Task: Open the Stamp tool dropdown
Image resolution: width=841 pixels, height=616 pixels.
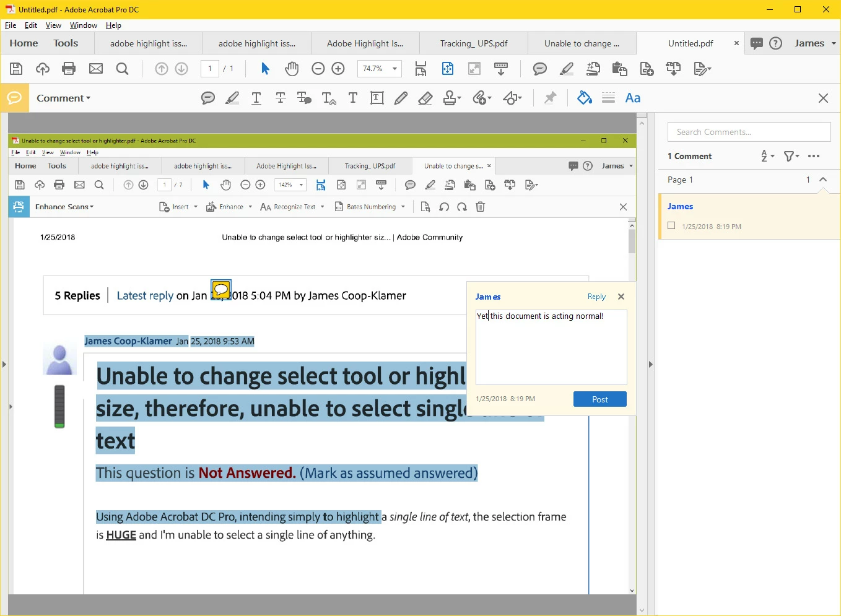Action: pos(452,98)
